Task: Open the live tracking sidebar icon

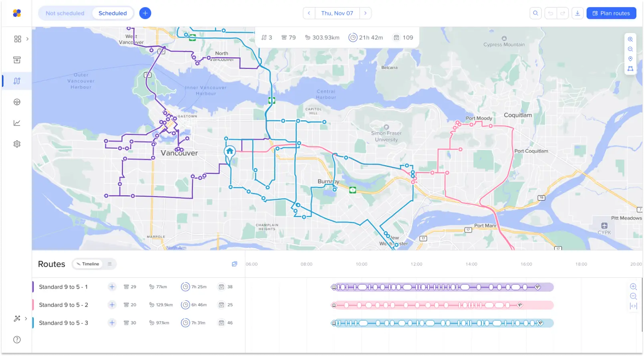Action: [17, 102]
